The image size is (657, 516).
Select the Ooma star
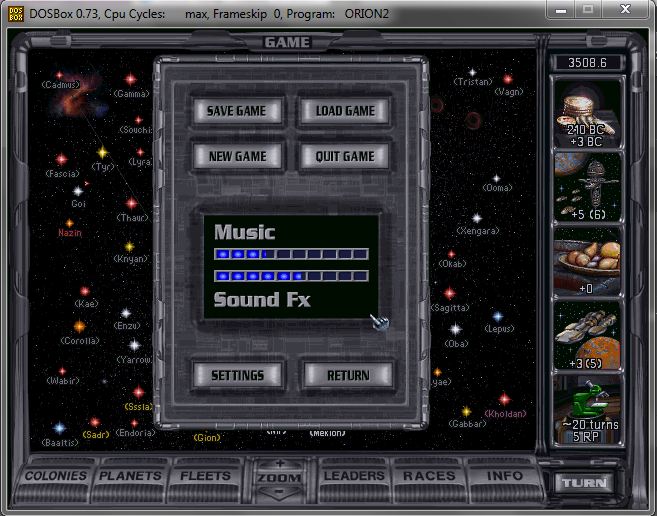[496, 178]
